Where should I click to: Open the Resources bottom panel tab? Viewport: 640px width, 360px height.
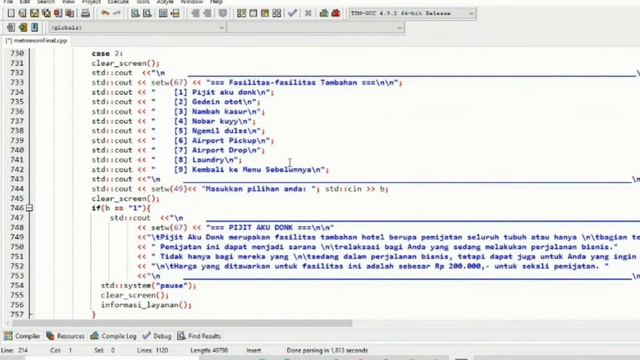click(x=65, y=336)
